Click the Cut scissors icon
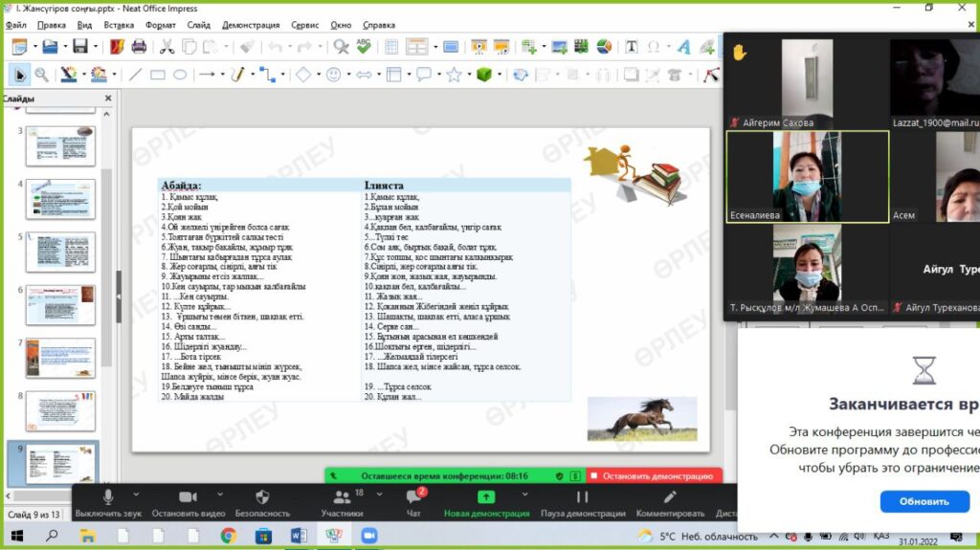Image resolution: width=980 pixels, height=550 pixels. pyautogui.click(x=167, y=46)
